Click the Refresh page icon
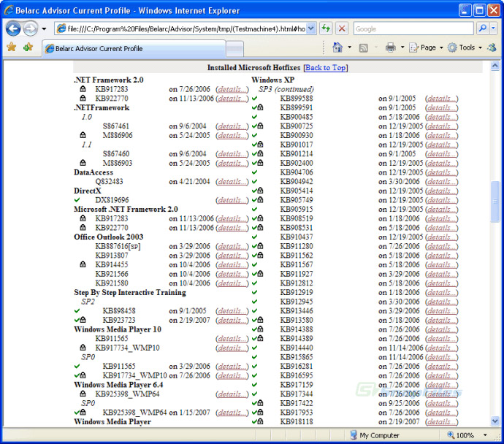The width and height of the screenshot is (504, 444). [327, 29]
